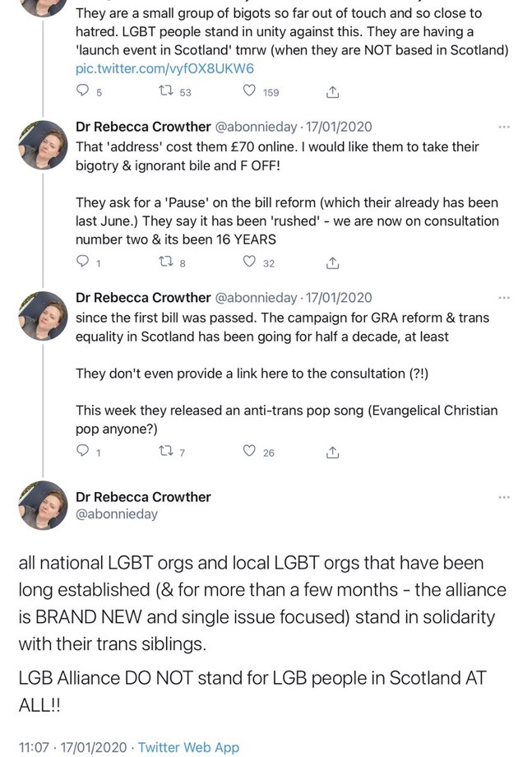Open more options on 'first bill' tweet
The height and width of the screenshot is (757, 532).
tap(504, 297)
